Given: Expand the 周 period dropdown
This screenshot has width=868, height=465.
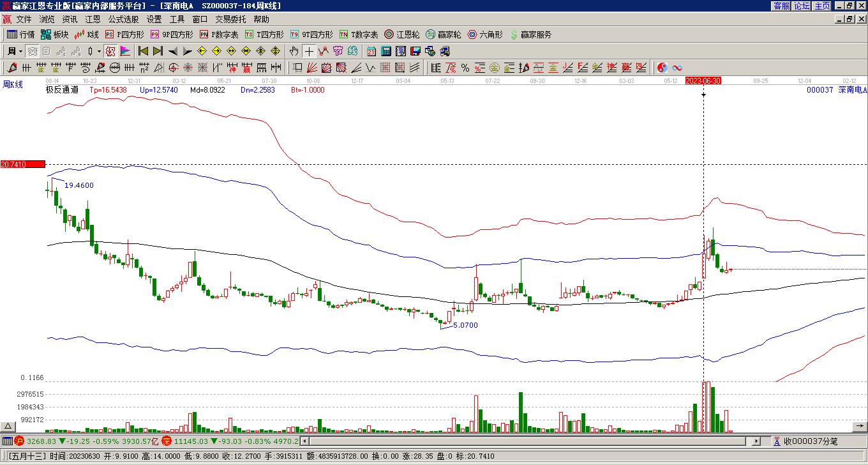Looking at the screenshot, I should 20,51.
